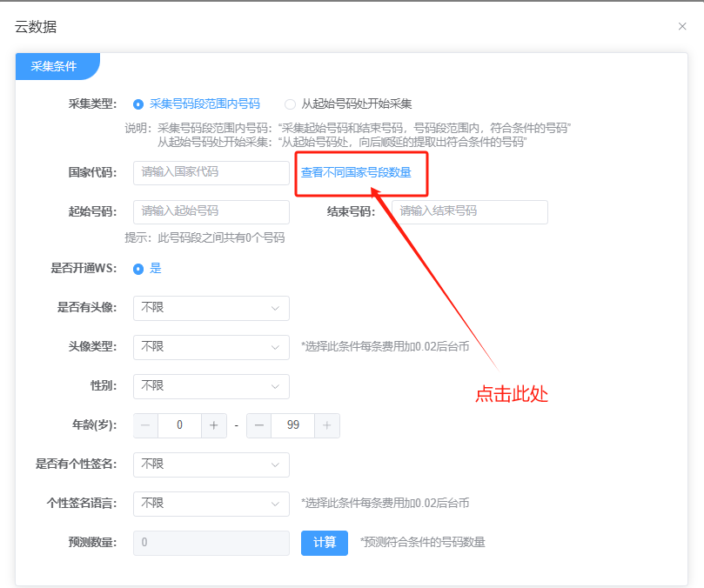Decrease minimum age with minus button
Viewport: 704px width, 588px height.
click(x=145, y=425)
